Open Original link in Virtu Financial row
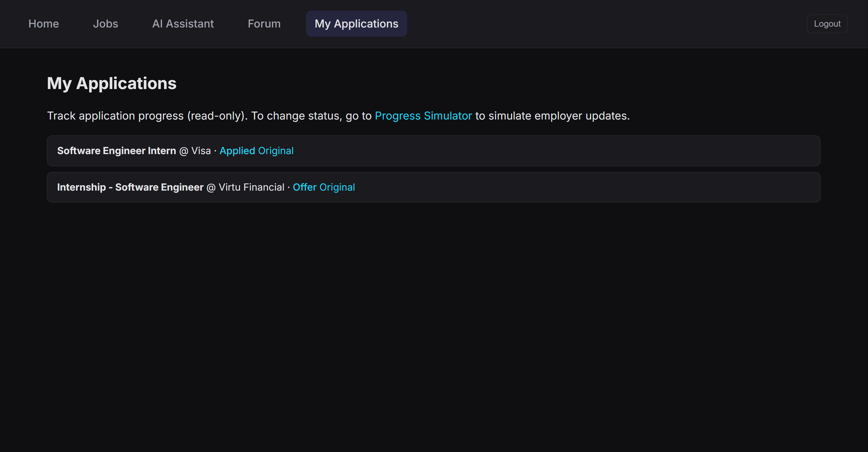This screenshot has width=868, height=452. (x=337, y=187)
